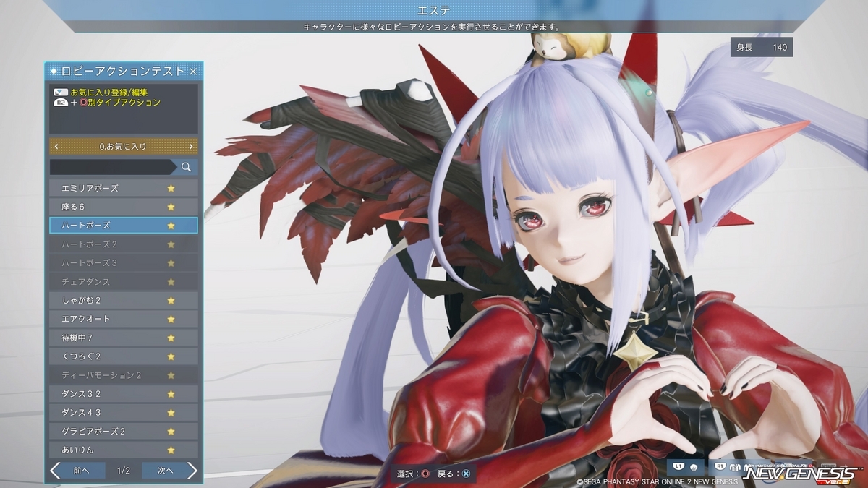
Task: Pick くつろぐ2 from the list
Action: pos(124,356)
